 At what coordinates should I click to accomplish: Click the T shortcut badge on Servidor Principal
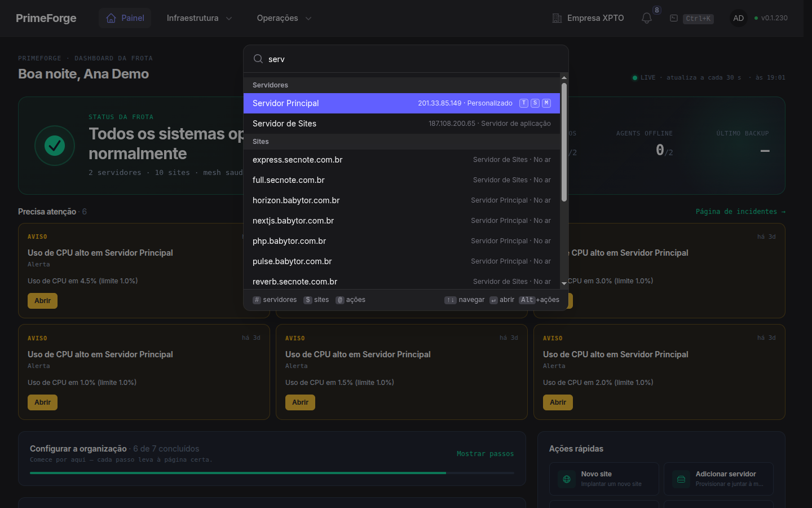[x=524, y=103]
